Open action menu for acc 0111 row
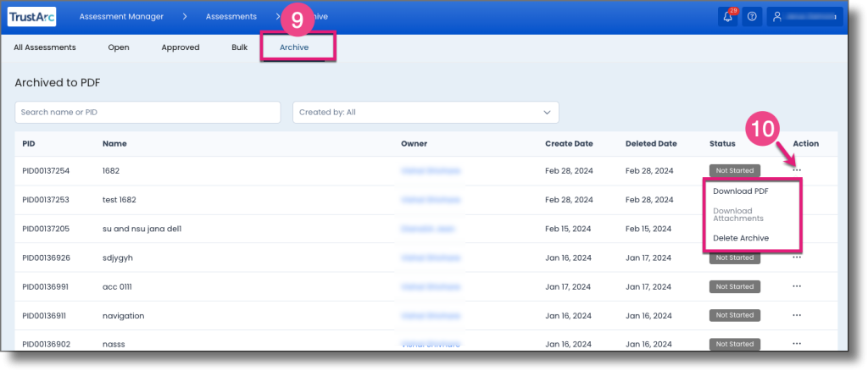The image size is (868, 371). click(x=797, y=286)
